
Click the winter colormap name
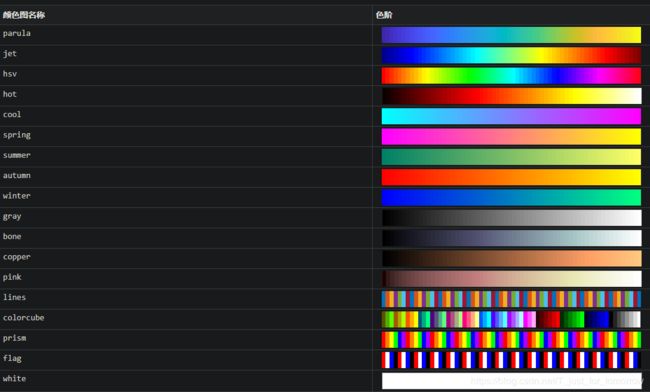click(17, 196)
